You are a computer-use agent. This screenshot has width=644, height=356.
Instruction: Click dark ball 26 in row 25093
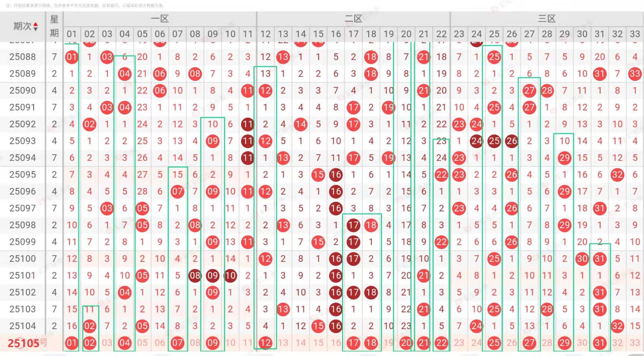pyautogui.click(x=512, y=141)
